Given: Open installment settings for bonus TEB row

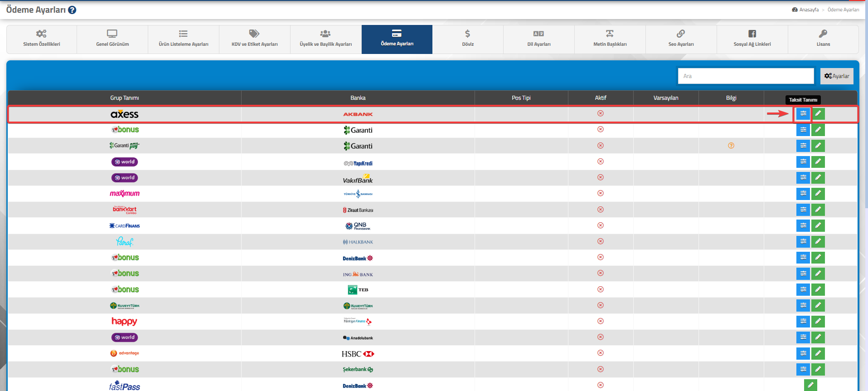Looking at the screenshot, I should pos(803,289).
